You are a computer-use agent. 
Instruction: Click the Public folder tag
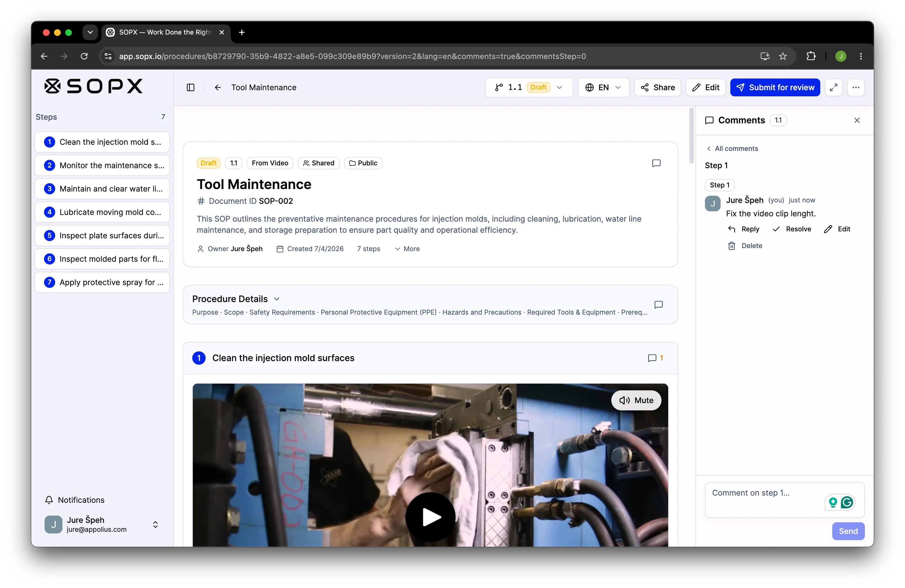363,163
